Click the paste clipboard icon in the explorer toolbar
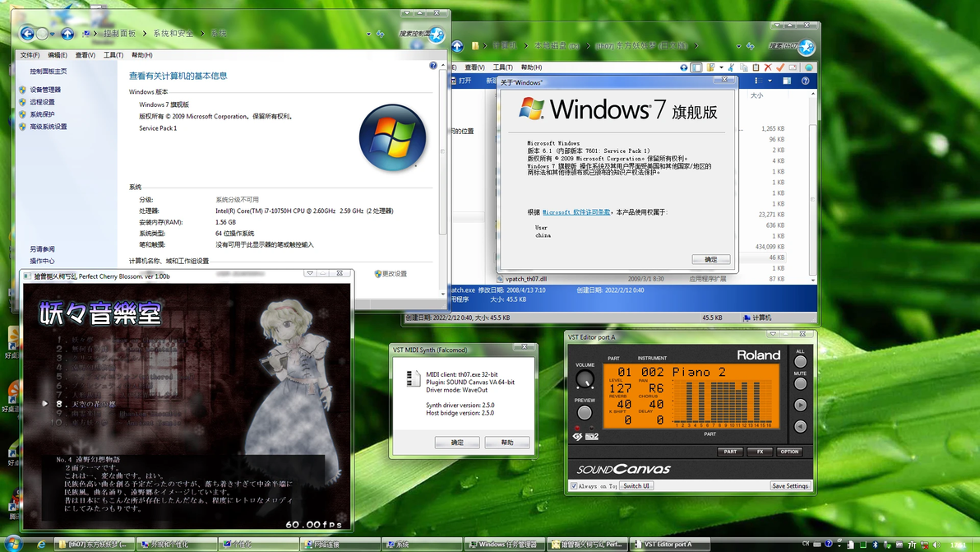The width and height of the screenshot is (980, 552). [x=756, y=67]
